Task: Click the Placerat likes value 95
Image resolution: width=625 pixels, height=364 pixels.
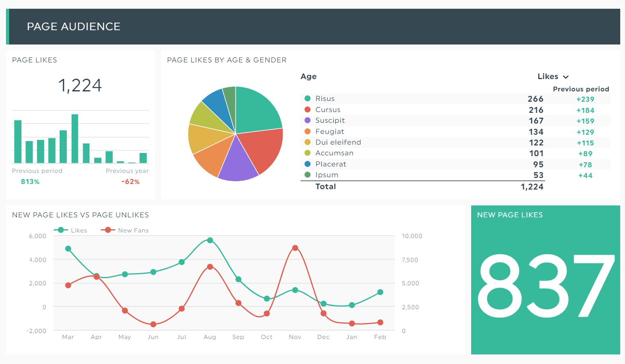Action: click(538, 165)
